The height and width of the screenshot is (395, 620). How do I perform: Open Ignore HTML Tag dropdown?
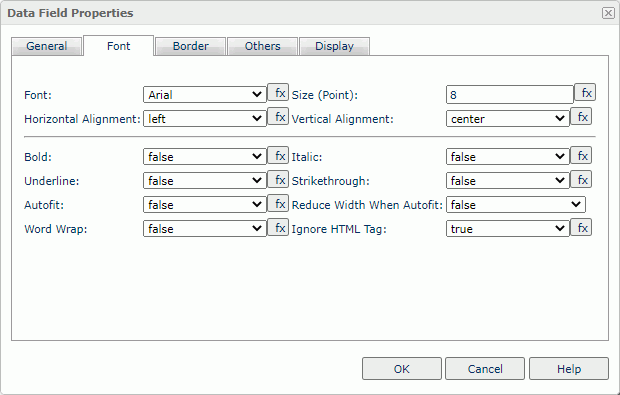508,229
